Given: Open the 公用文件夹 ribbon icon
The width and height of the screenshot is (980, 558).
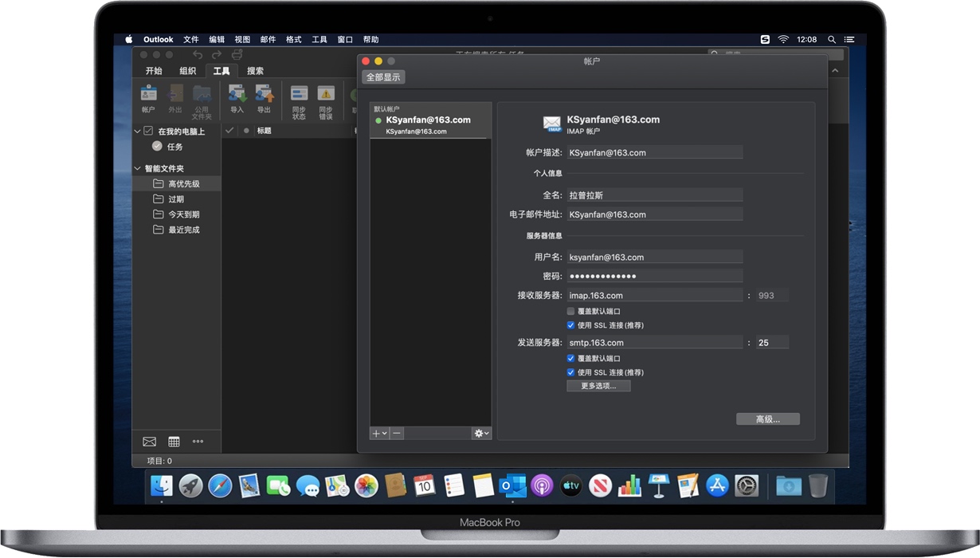Looking at the screenshot, I should tap(202, 97).
